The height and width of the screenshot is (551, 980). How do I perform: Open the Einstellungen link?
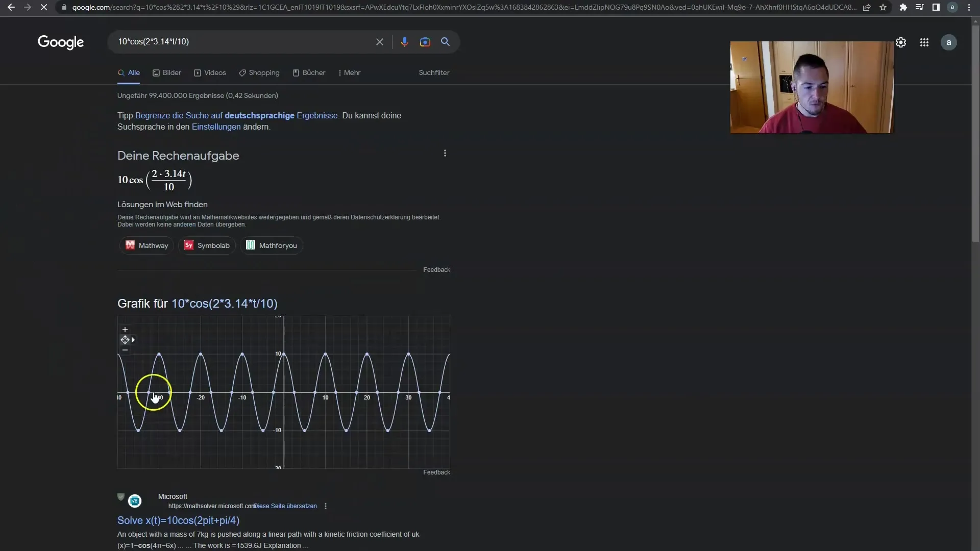216,127
